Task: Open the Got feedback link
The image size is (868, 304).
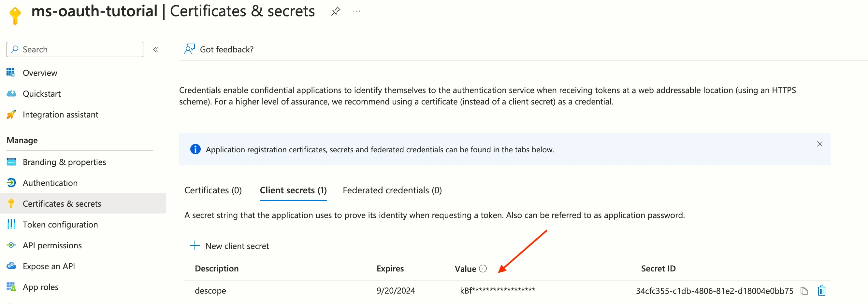Action: coord(227,49)
